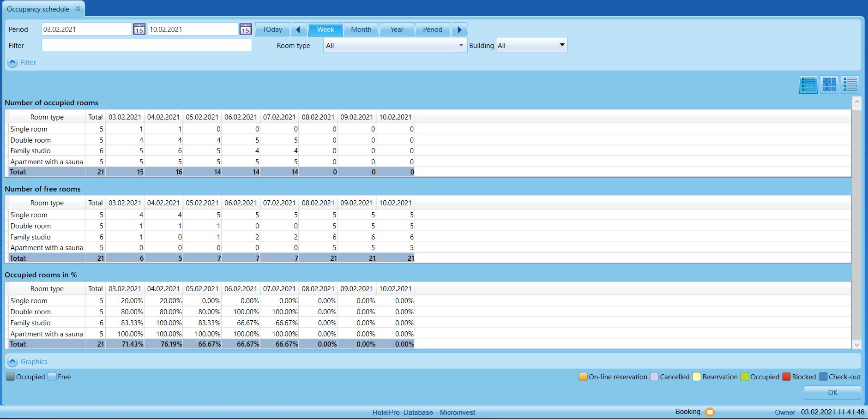Switch to the first list view icon
Image resolution: width=868 pixels, height=419 pixels.
pos(808,84)
